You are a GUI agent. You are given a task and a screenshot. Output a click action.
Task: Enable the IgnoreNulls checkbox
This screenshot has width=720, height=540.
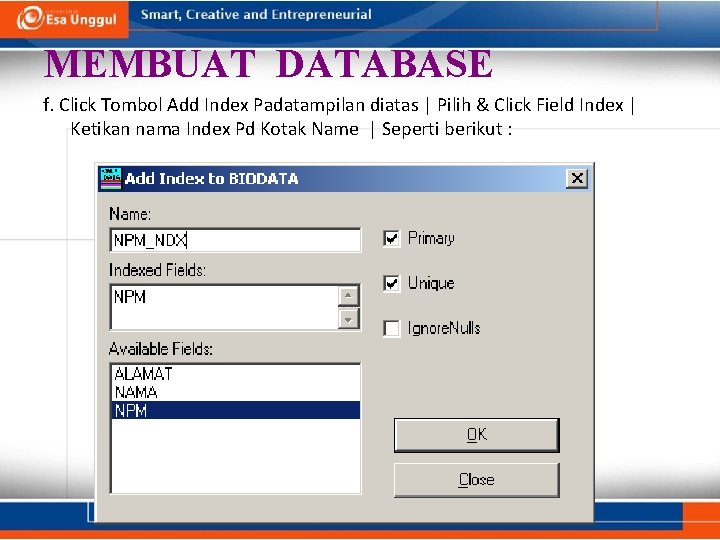[392, 328]
